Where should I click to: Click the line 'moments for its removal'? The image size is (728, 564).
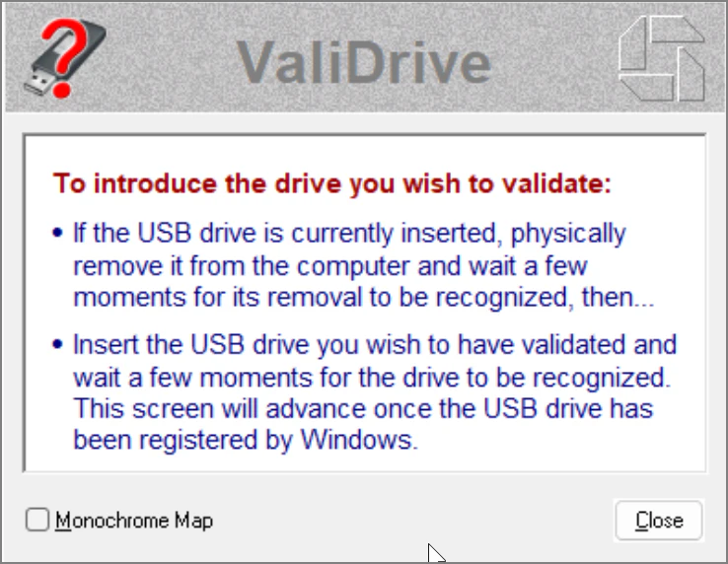[x=364, y=298]
